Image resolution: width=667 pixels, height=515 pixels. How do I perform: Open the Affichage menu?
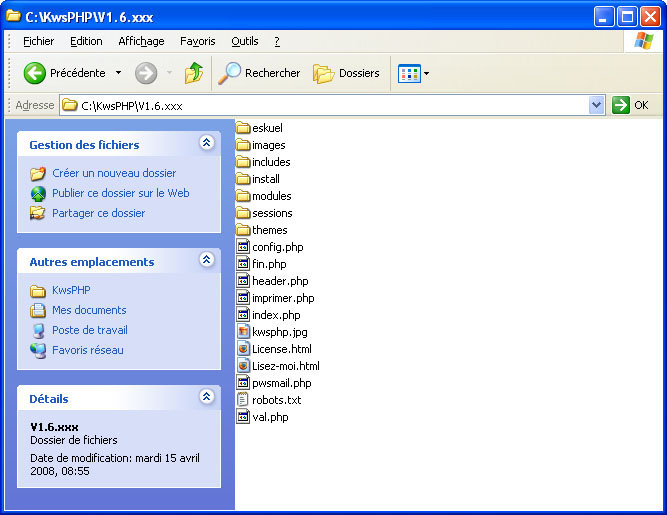click(x=141, y=41)
